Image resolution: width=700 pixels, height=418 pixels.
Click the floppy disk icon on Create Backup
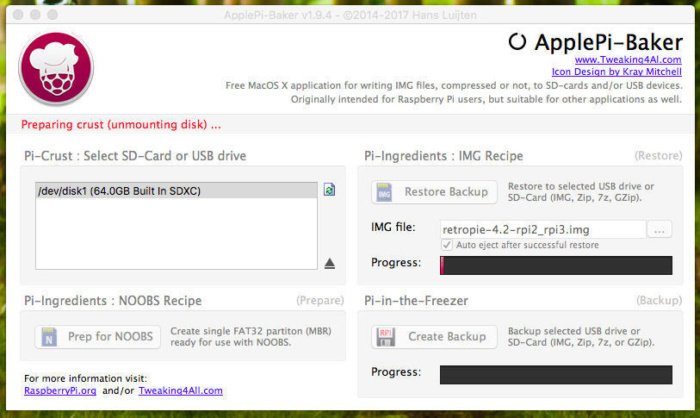tap(386, 337)
